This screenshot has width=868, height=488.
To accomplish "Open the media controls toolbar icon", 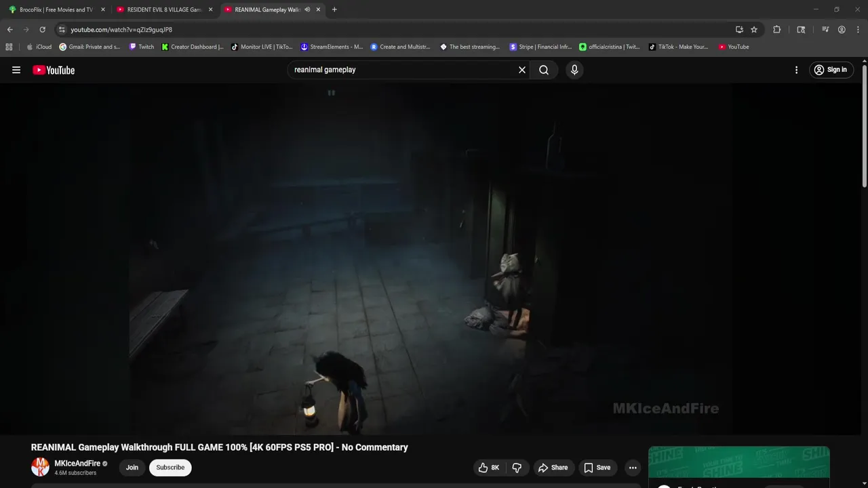I will (x=825, y=30).
